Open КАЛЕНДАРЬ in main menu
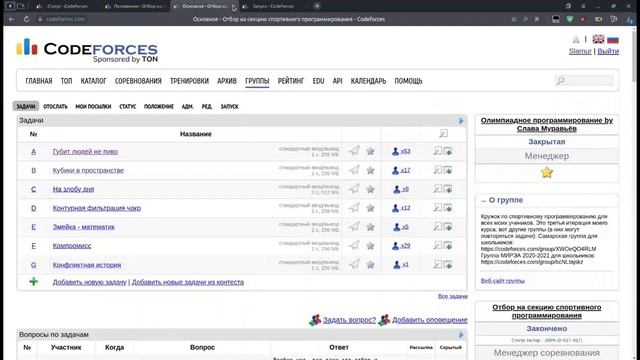 coord(368,81)
